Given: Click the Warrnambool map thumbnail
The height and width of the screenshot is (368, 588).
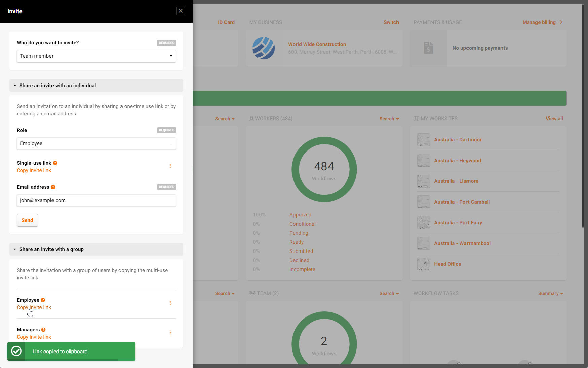Looking at the screenshot, I should (424, 243).
